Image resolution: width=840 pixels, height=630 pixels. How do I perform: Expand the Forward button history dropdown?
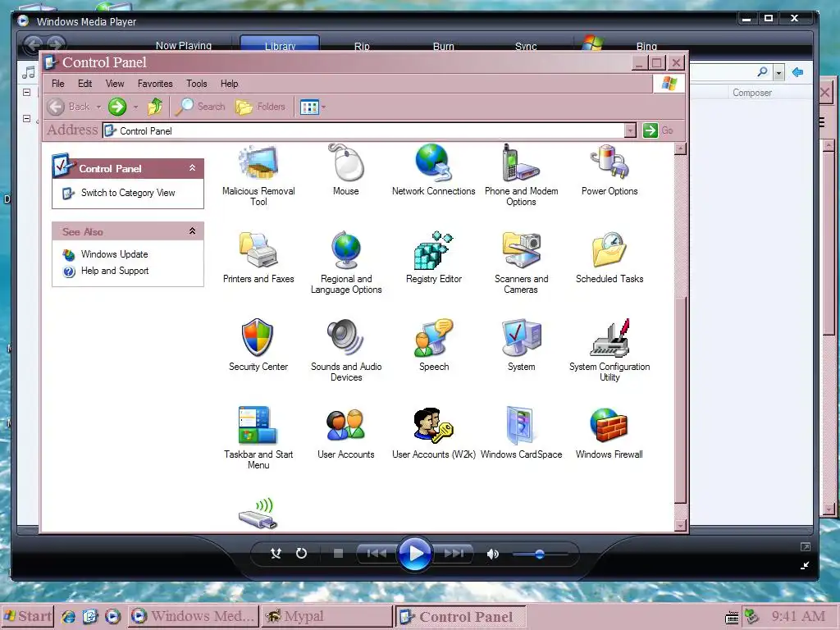135,107
